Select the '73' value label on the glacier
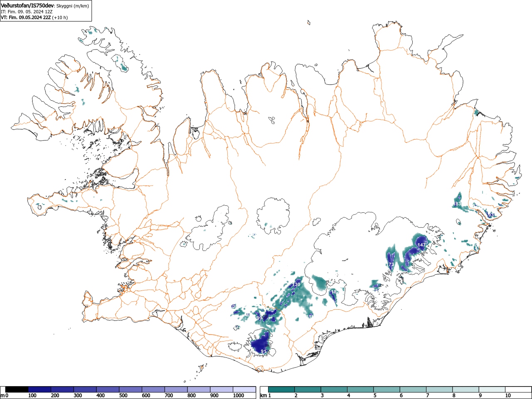This screenshot has height=399, width=532. pyautogui.click(x=391, y=264)
